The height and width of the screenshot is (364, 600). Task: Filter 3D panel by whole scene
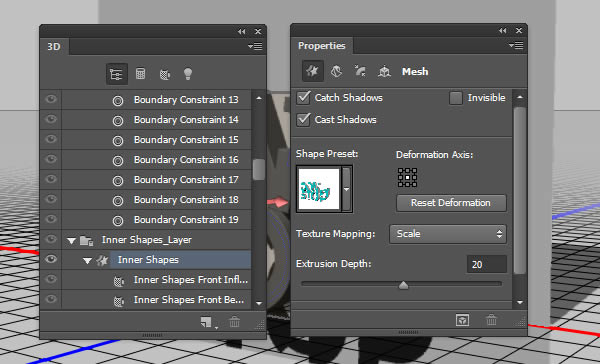[116, 74]
